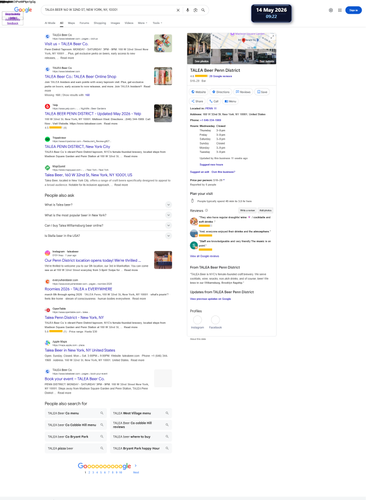This screenshot has width=370, height=500.
Task: Open the settings gear icon at top right
Action: 331,10
